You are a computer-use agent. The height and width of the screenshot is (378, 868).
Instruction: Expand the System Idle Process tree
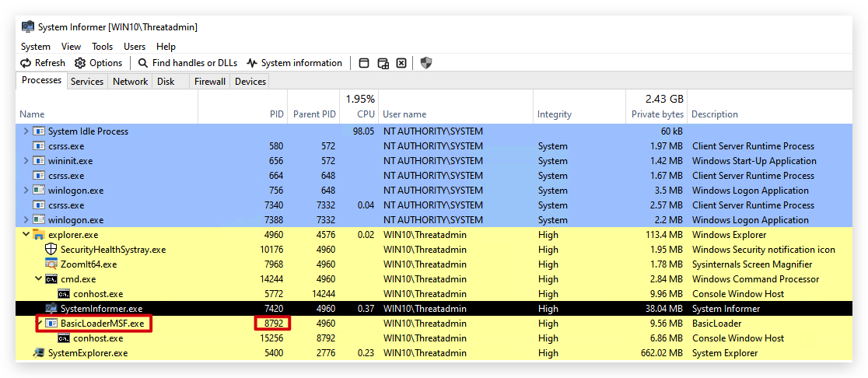click(26, 131)
